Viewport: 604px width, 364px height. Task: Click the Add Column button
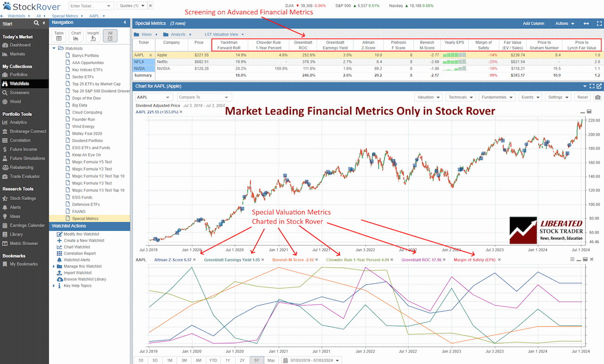pos(533,23)
